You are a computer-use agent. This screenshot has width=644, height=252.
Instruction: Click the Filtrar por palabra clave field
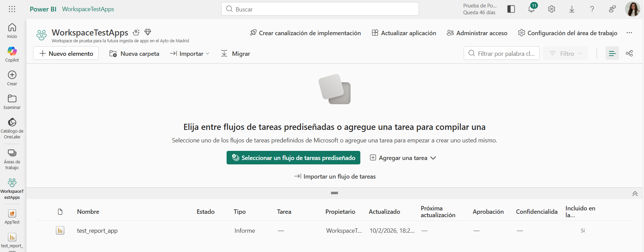501,53
